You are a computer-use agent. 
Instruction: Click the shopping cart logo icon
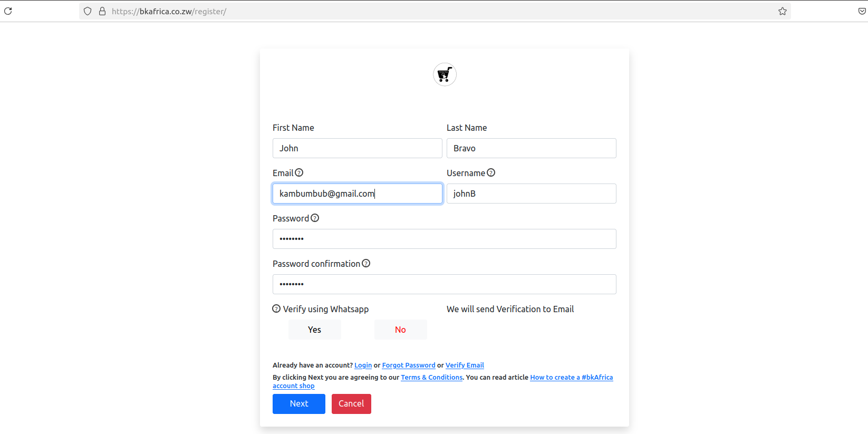point(445,74)
